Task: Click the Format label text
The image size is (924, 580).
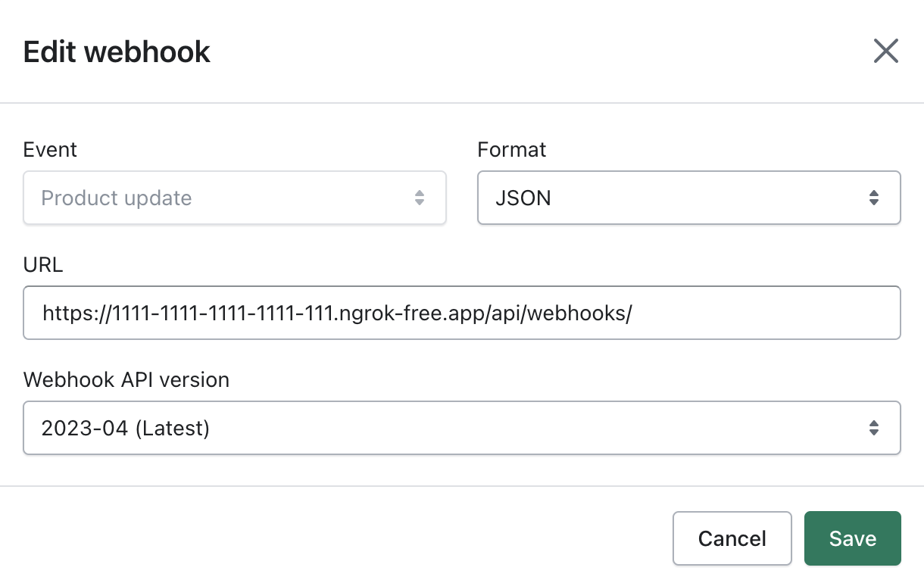Action: 511,149
